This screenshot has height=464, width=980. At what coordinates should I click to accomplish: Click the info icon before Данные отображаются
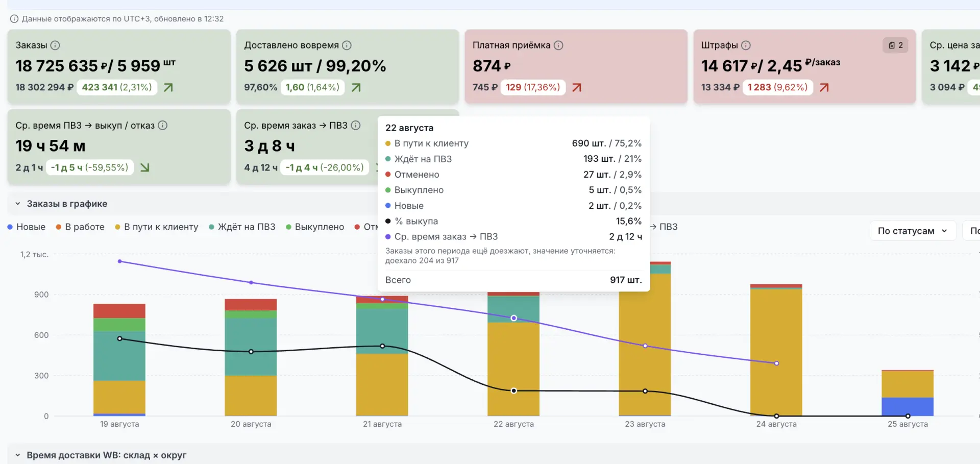pos(14,19)
